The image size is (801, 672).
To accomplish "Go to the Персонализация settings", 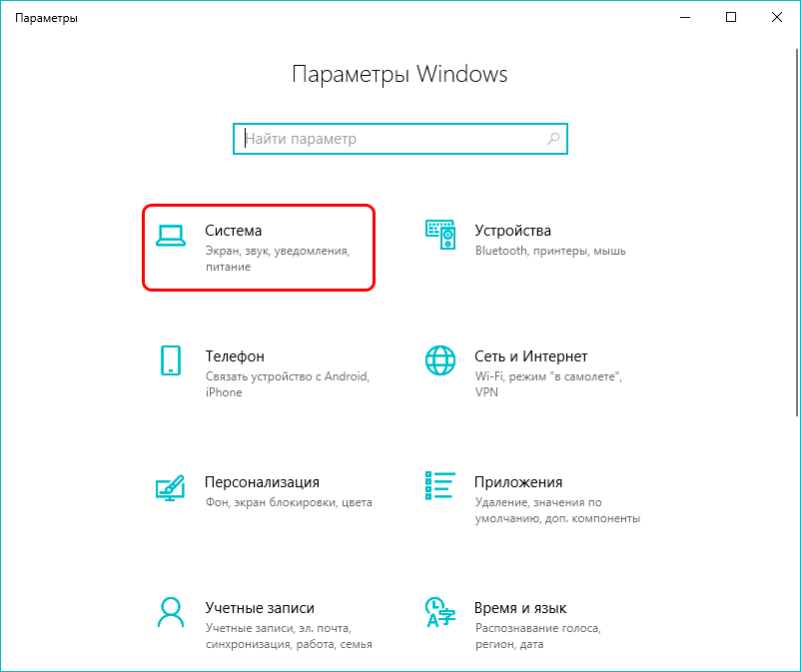I will (262, 482).
